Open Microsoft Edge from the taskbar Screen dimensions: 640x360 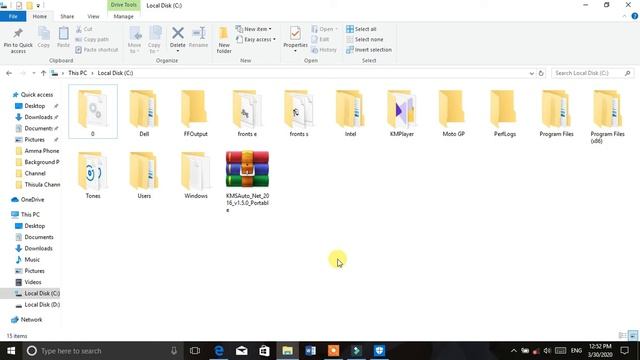point(219,351)
